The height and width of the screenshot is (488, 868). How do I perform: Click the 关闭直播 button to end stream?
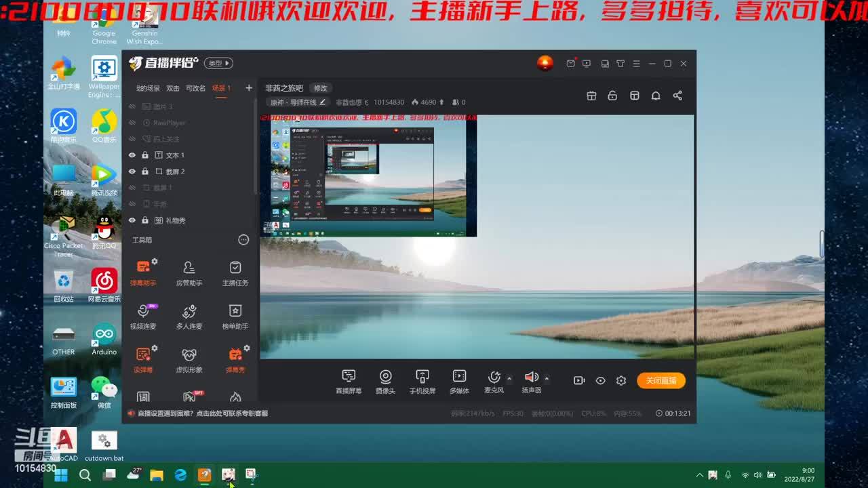(660, 381)
